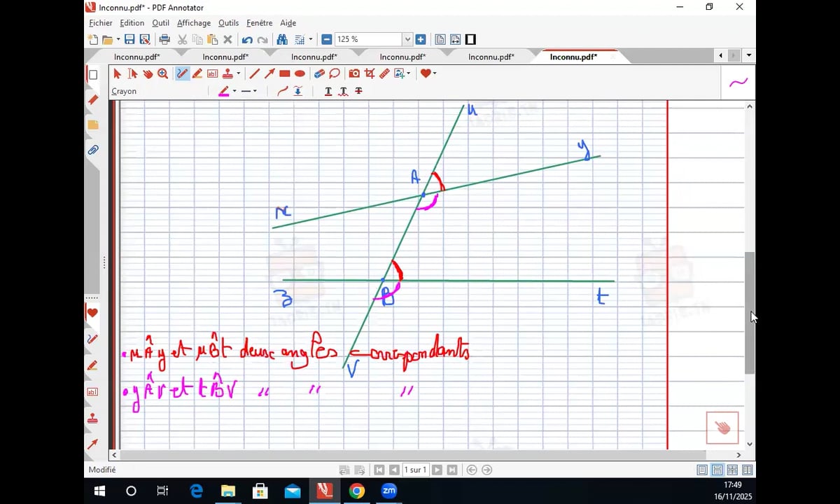
Task: Select the Eraser tool
Action: [319, 73]
